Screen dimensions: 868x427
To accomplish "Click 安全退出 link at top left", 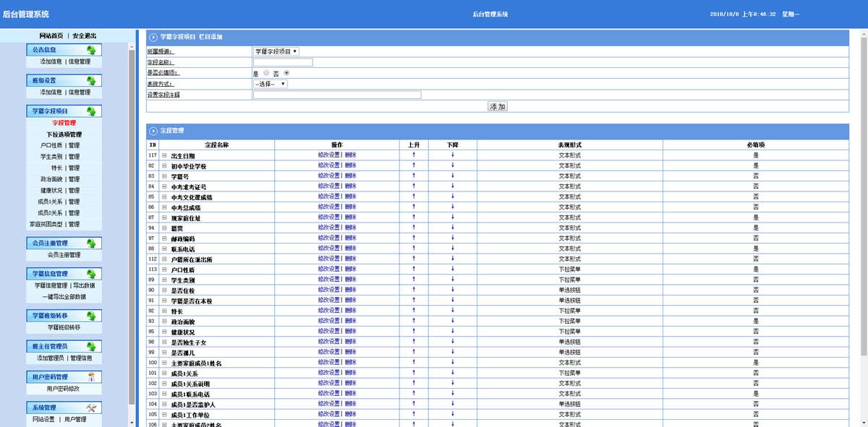I will point(84,35).
